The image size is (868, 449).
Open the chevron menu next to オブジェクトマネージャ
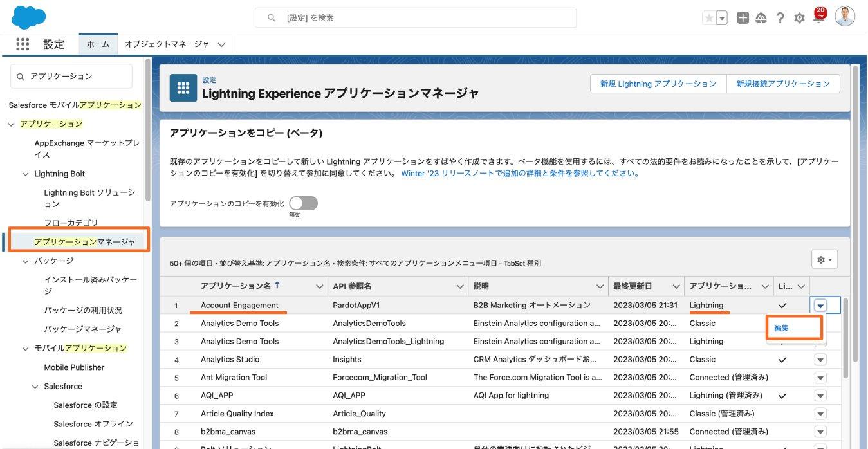click(221, 45)
